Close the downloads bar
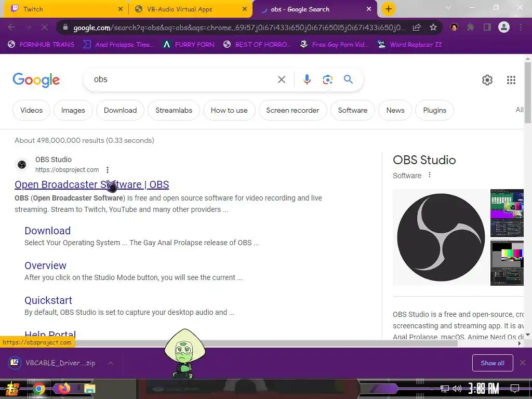Viewport: 532px width, 399px height. 523,363
